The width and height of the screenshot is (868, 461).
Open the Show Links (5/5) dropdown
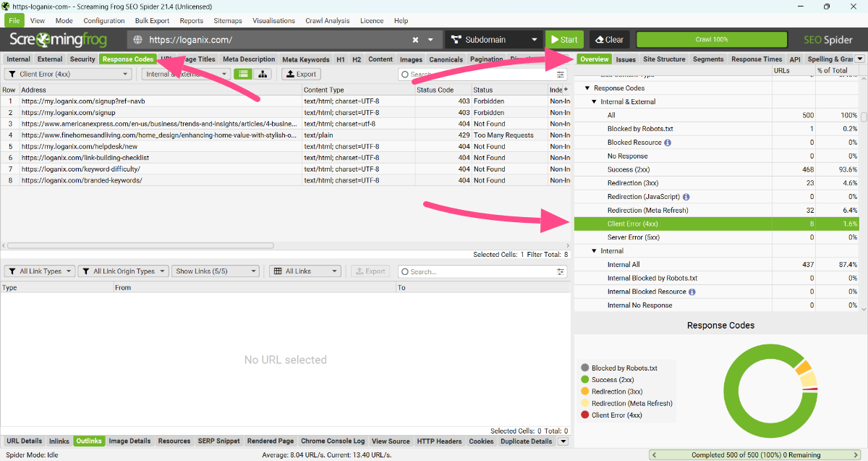point(215,271)
